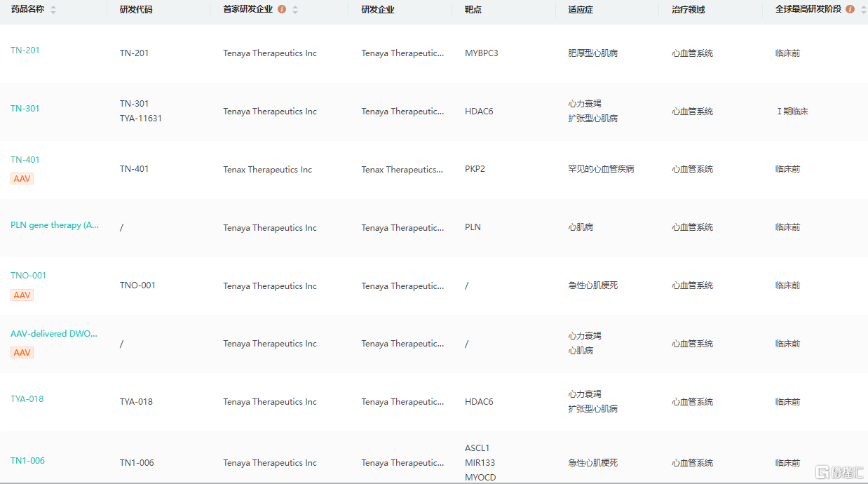Select the PLN target cell
The width and height of the screenshot is (868, 484).
[x=473, y=227]
